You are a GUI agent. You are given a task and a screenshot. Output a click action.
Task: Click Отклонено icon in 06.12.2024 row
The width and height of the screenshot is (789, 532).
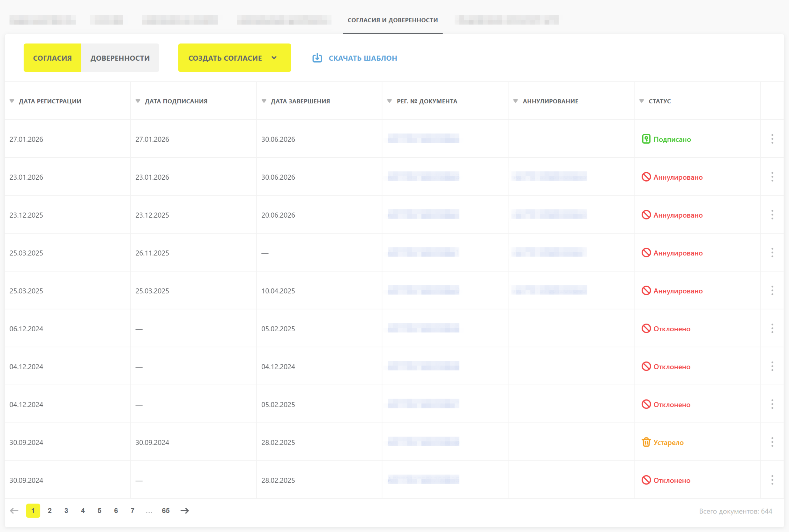click(x=646, y=329)
